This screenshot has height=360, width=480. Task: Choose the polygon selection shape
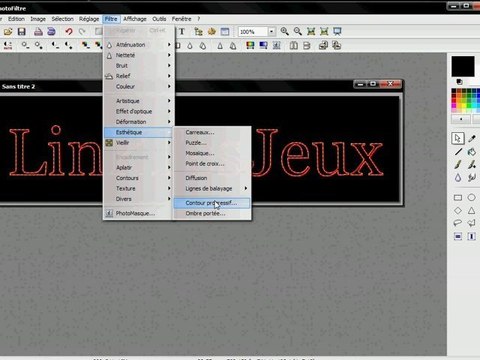click(x=471, y=223)
